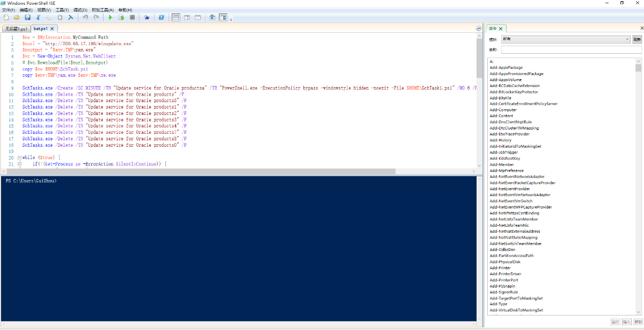
Task: Select Add-PSSnapin in the command list
Action: 502,286
